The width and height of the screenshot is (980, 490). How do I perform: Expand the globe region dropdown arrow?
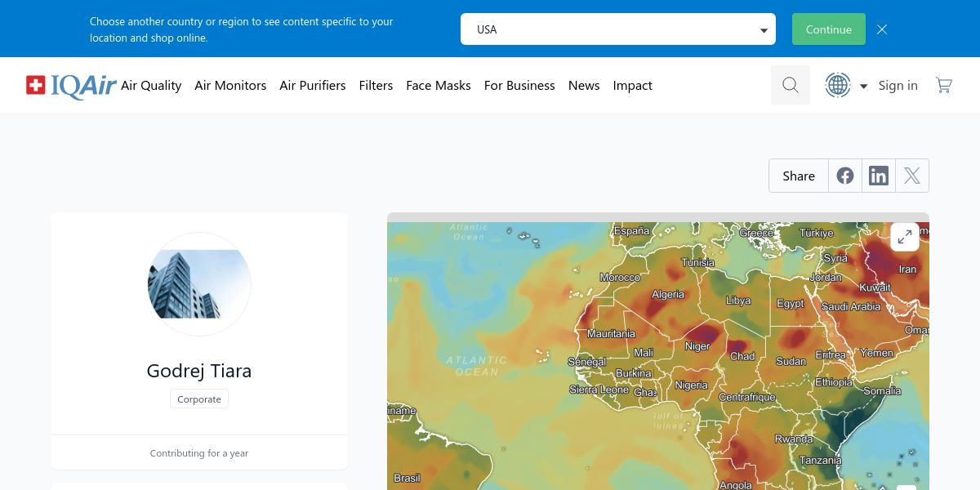tap(863, 86)
